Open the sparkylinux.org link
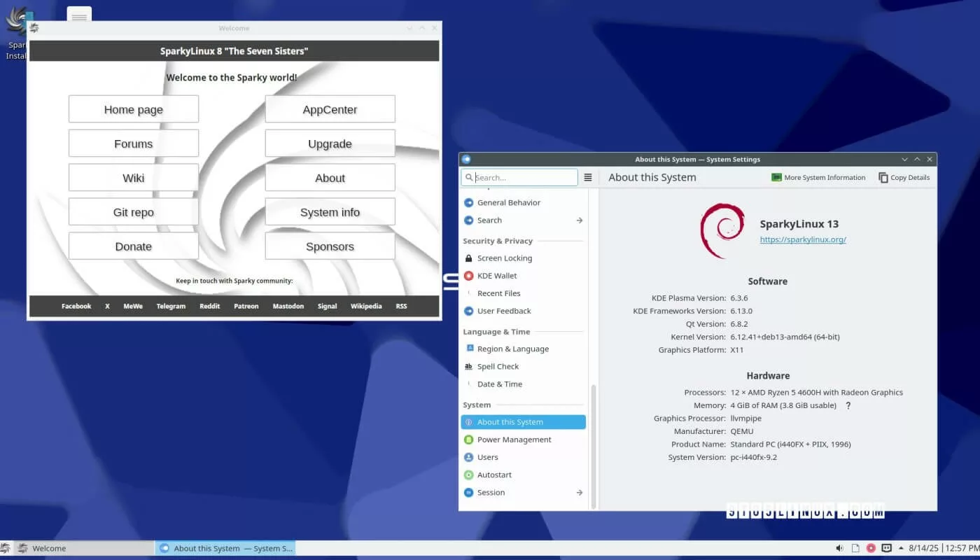980x560 pixels. (803, 239)
